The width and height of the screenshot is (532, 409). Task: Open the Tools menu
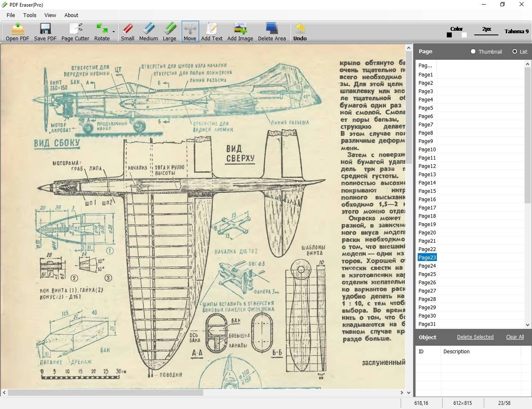click(30, 15)
